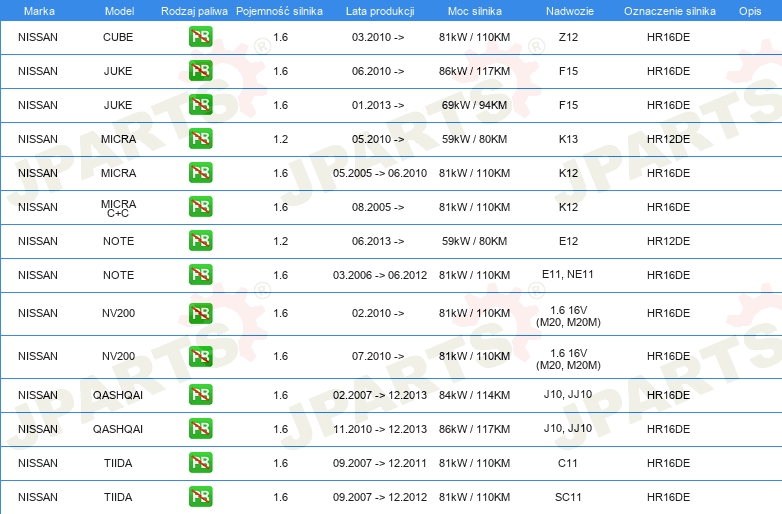
Task: Select the MICRA C+C model cell
Action: 118,208
